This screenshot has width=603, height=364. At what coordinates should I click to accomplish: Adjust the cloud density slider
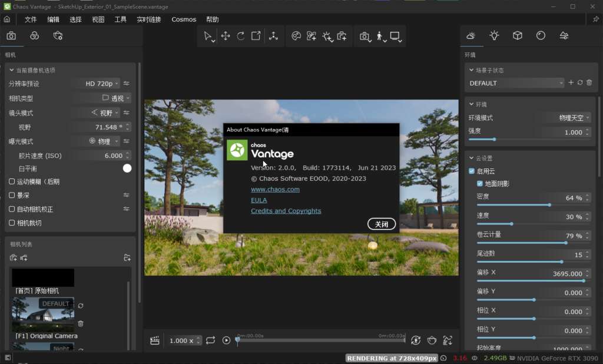coord(534,205)
